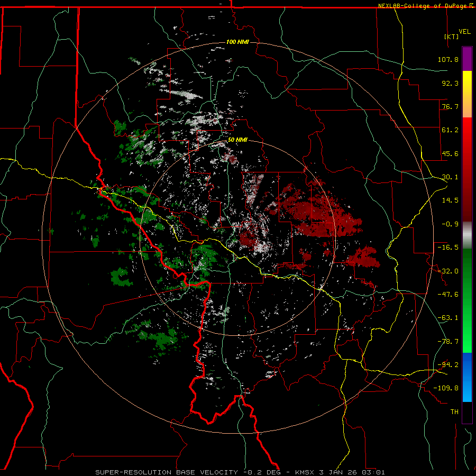Select the 14.5 scale value
Screen dimensions: 476x476
click(450, 200)
